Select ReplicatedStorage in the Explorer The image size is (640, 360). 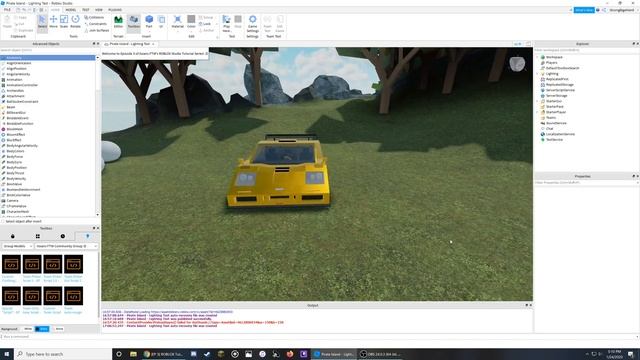pyautogui.click(x=560, y=84)
